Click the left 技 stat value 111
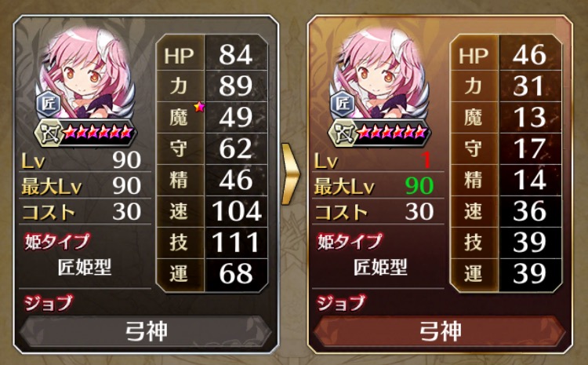Screen dimensions: 588x365 click(x=236, y=242)
